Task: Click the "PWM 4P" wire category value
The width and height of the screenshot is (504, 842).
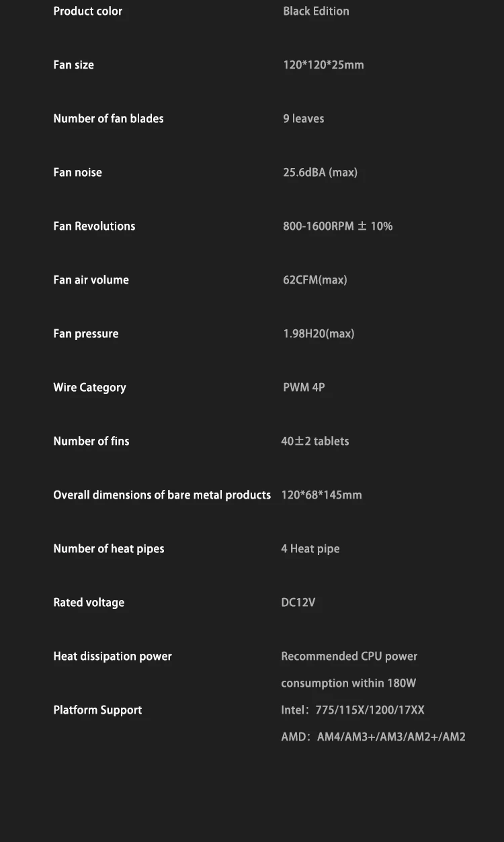Action: point(304,388)
